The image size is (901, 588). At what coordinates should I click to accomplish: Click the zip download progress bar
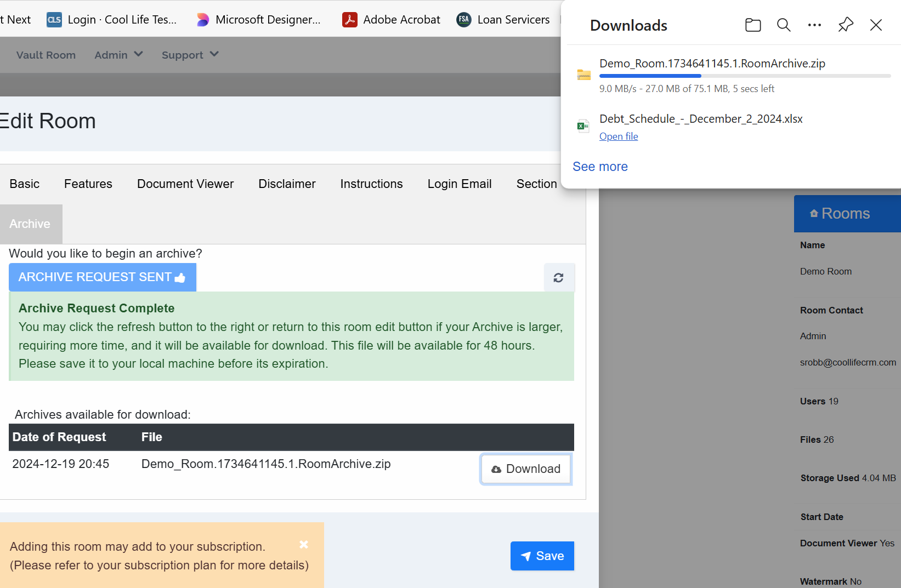pyautogui.click(x=745, y=76)
